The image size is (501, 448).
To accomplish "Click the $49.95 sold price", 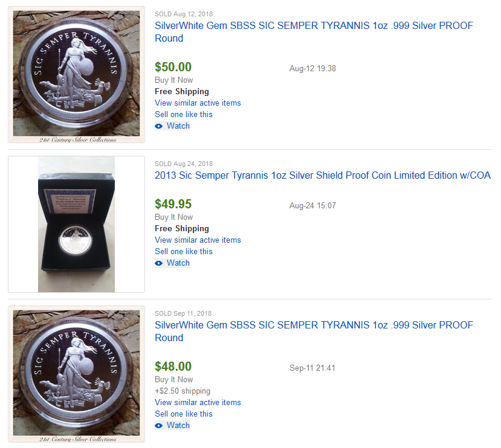I will coord(173,204).
